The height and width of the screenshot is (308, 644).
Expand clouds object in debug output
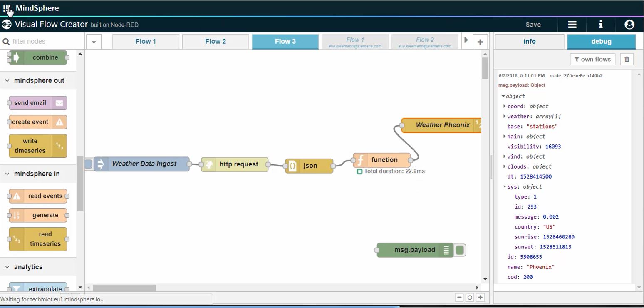click(505, 166)
